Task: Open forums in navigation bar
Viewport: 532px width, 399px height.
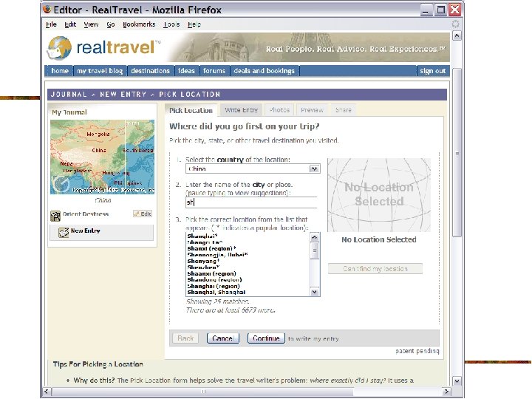Action: click(214, 71)
